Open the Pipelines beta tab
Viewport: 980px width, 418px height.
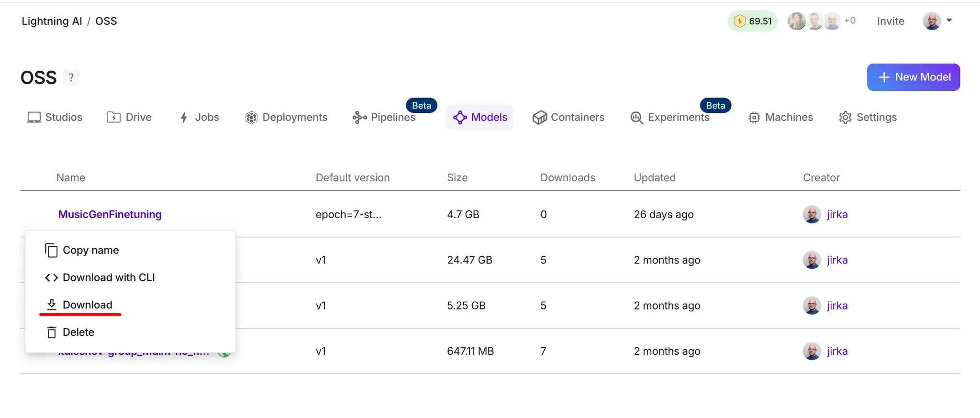pos(384,117)
